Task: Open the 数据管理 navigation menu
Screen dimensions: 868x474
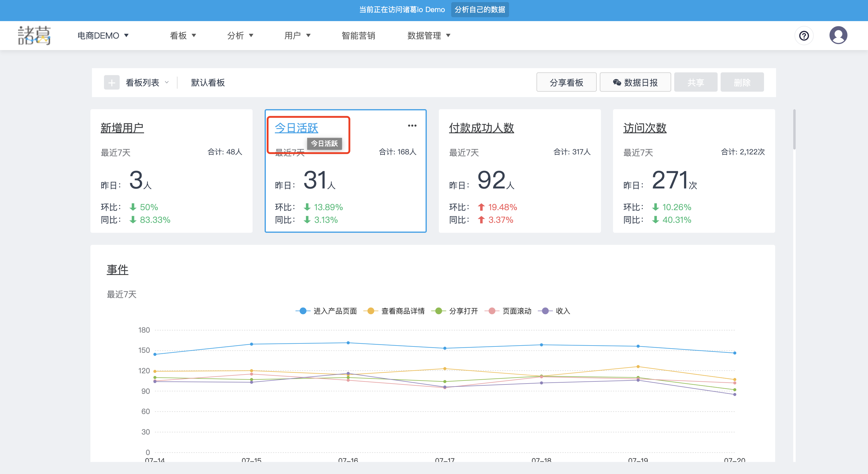Action: pos(429,35)
